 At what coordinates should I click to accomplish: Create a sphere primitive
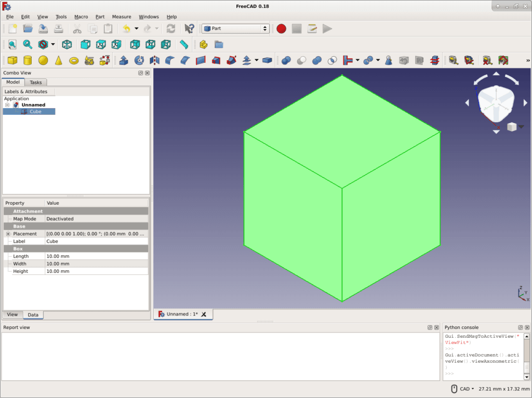click(x=42, y=60)
